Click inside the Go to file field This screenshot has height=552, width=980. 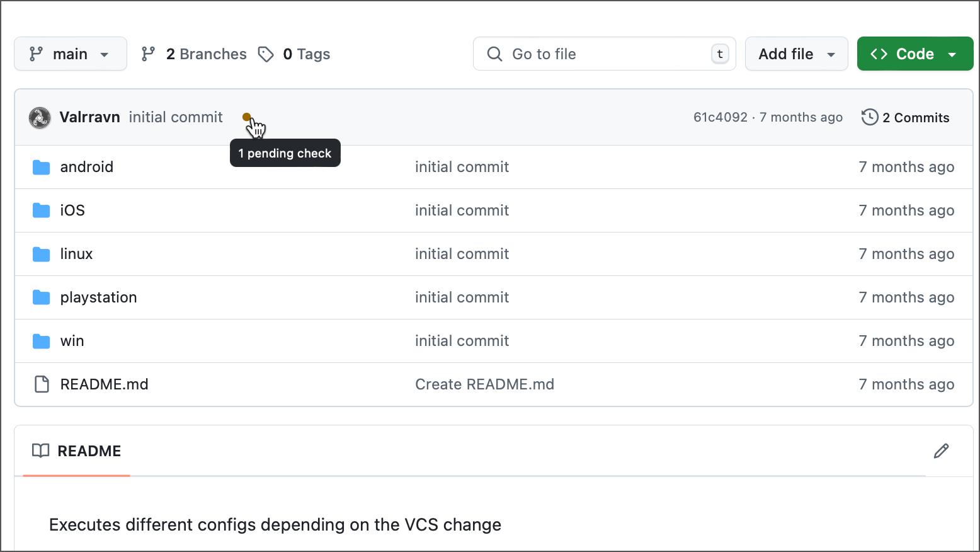(x=598, y=54)
